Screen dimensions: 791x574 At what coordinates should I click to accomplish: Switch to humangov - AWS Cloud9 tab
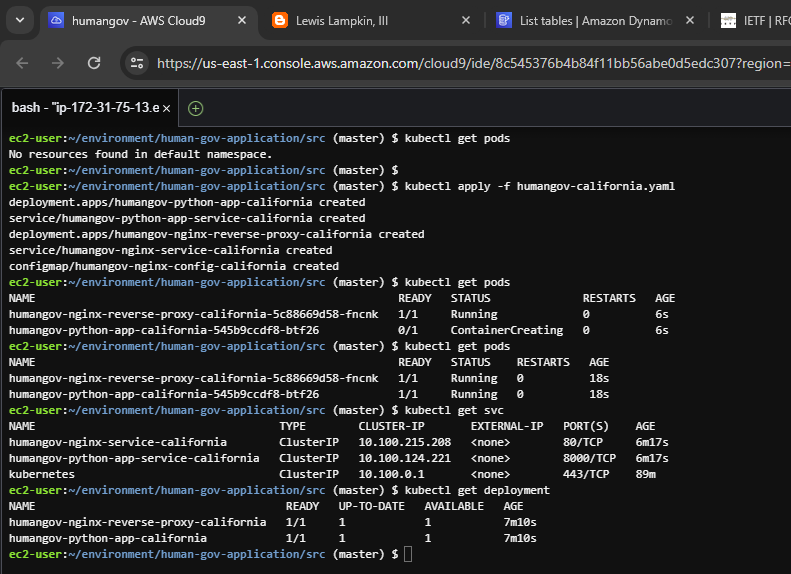tap(149, 21)
